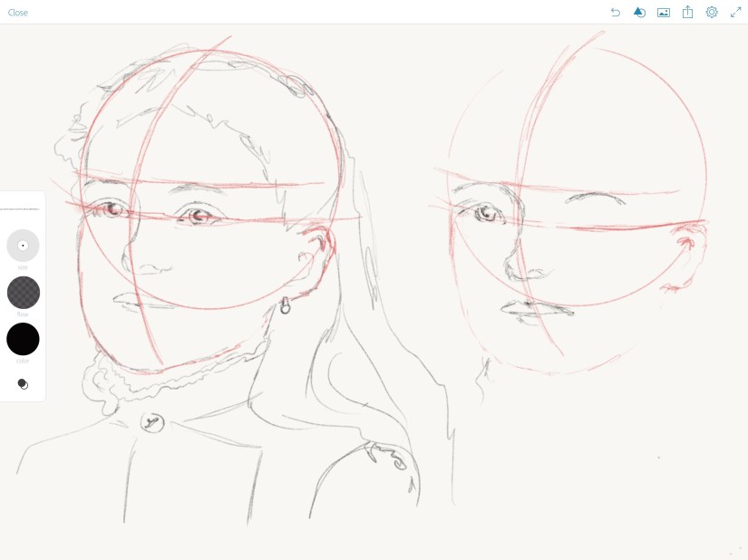Open the black color swatch
The image size is (748, 560).
coord(23,339)
